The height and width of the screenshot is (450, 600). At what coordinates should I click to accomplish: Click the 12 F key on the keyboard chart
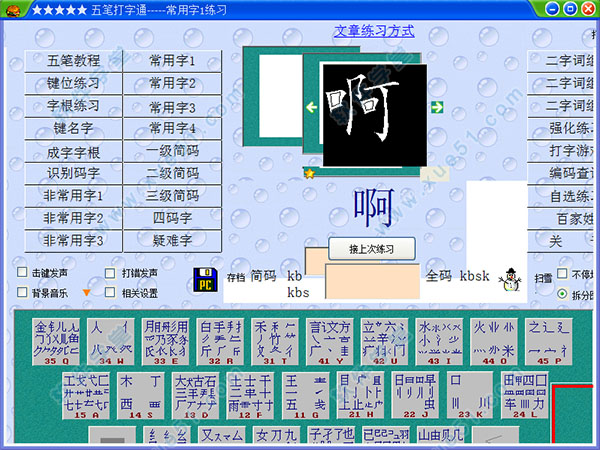tap(250, 396)
